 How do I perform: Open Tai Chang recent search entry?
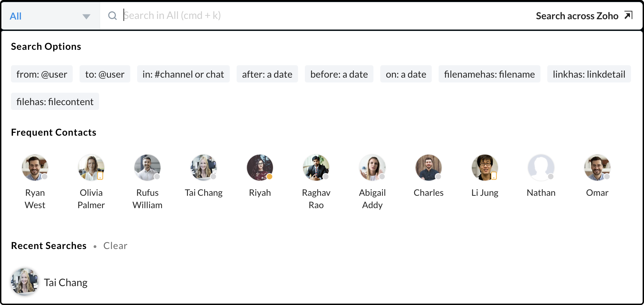[x=65, y=282]
